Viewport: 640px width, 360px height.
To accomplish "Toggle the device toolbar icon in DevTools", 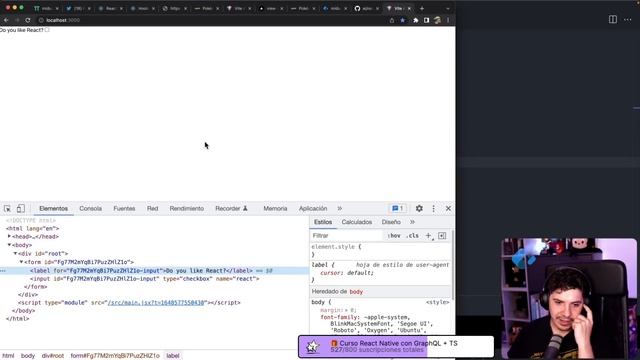I will click(x=20, y=209).
